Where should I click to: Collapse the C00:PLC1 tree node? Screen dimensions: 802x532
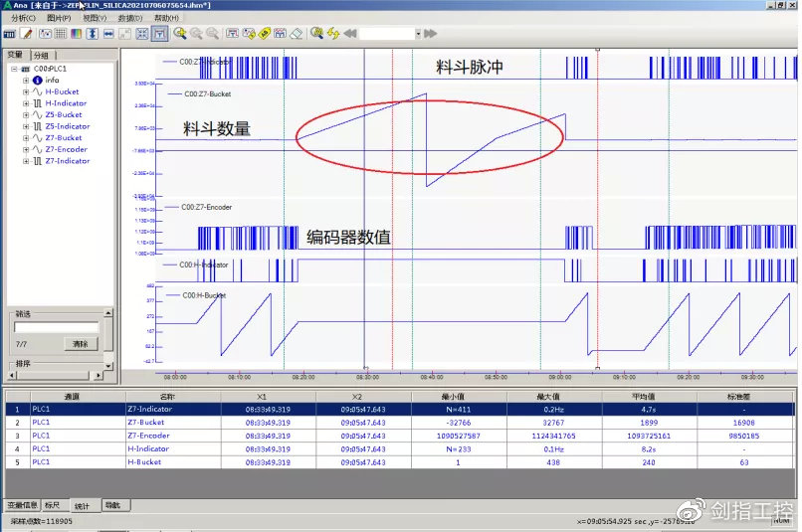click(14, 69)
